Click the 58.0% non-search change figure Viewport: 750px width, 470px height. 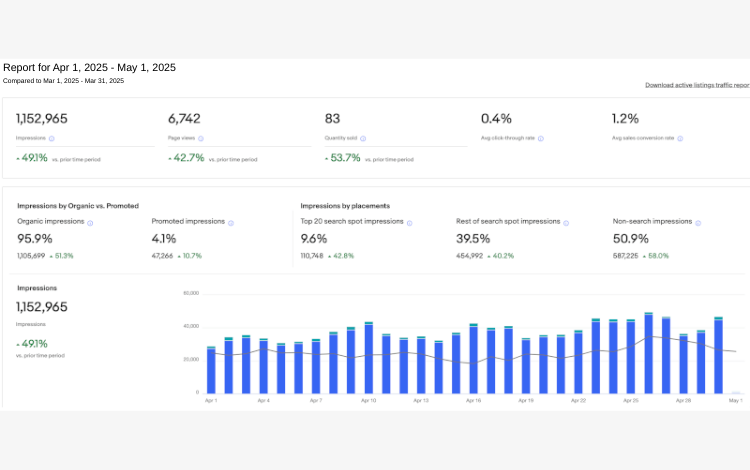pos(658,256)
